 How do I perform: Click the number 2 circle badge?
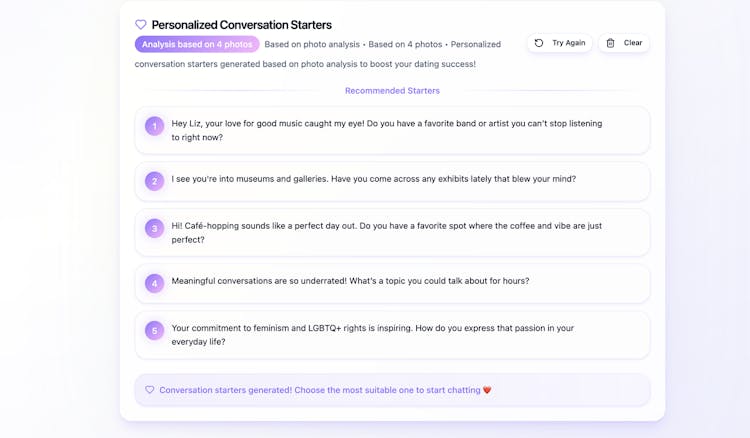154,181
